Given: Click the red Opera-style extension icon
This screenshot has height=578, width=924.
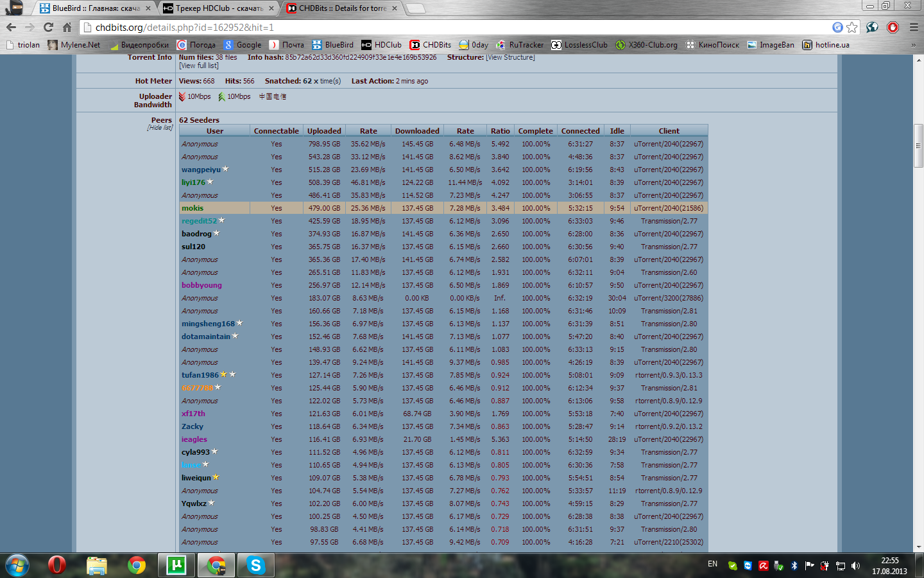Looking at the screenshot, I should (893, 27).
